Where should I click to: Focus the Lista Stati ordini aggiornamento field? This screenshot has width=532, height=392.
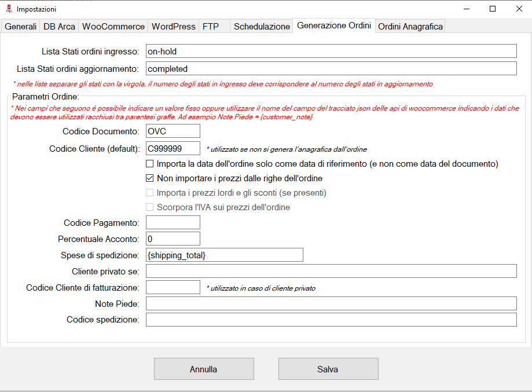coord(331,69)
